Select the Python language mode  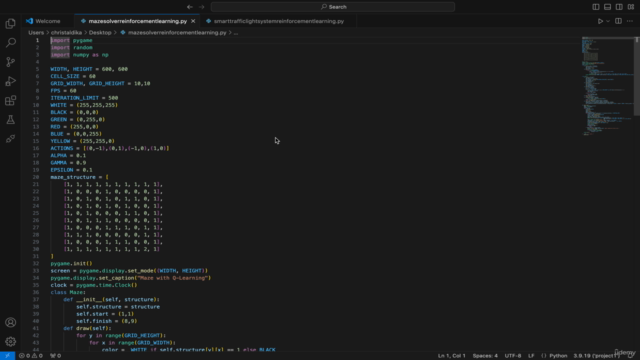tap(558, 356)
